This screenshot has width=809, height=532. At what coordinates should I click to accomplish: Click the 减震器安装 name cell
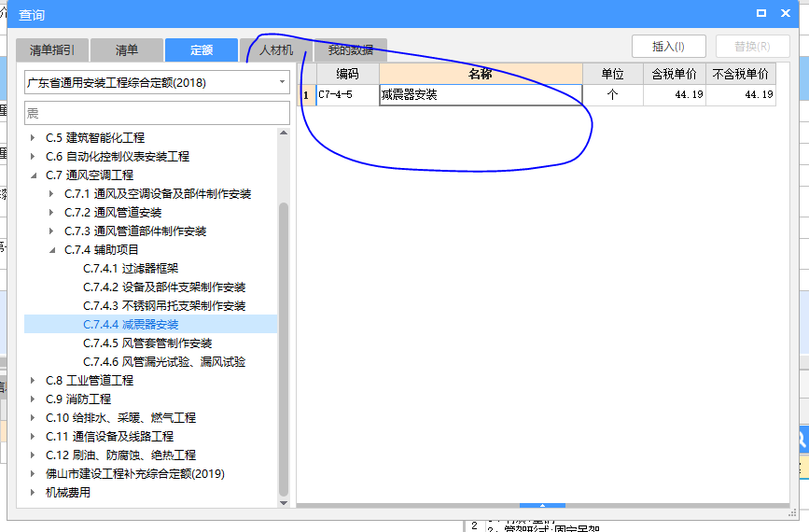click(x=481, y=95)
